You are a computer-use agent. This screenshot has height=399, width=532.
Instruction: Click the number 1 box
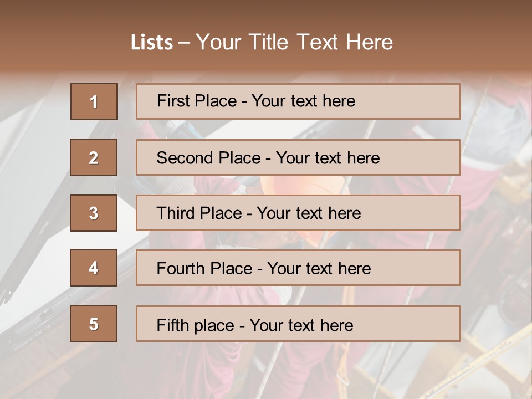[94, 101]
